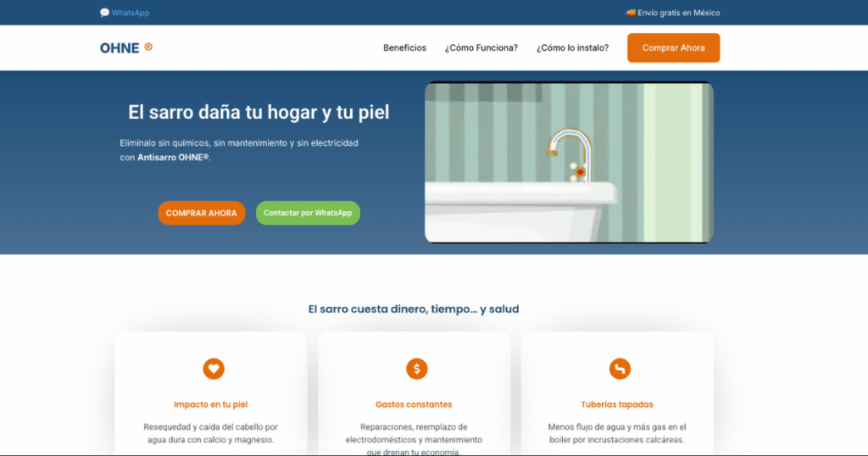Go to the Beneficios menu item
The image size is (868, 456).
click(x=404, y=47)
